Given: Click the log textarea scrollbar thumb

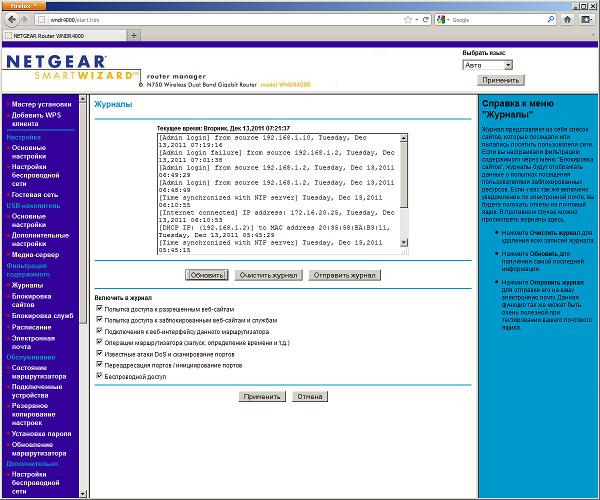Looking at the screenshot, I should click(x=404, y=174).
